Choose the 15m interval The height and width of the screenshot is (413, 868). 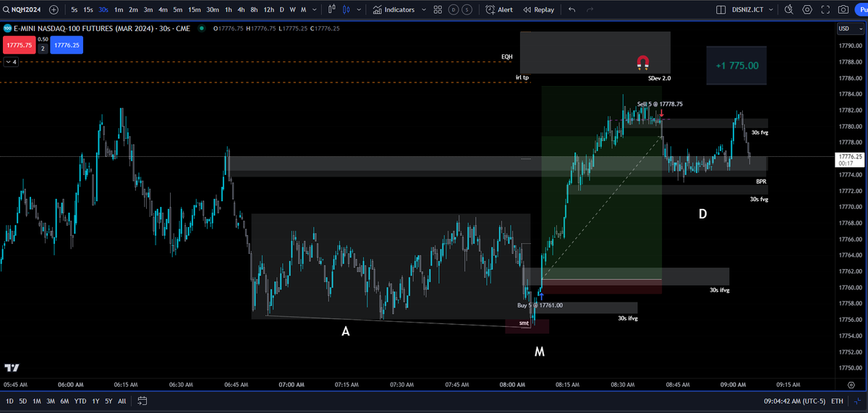point(194,9)
